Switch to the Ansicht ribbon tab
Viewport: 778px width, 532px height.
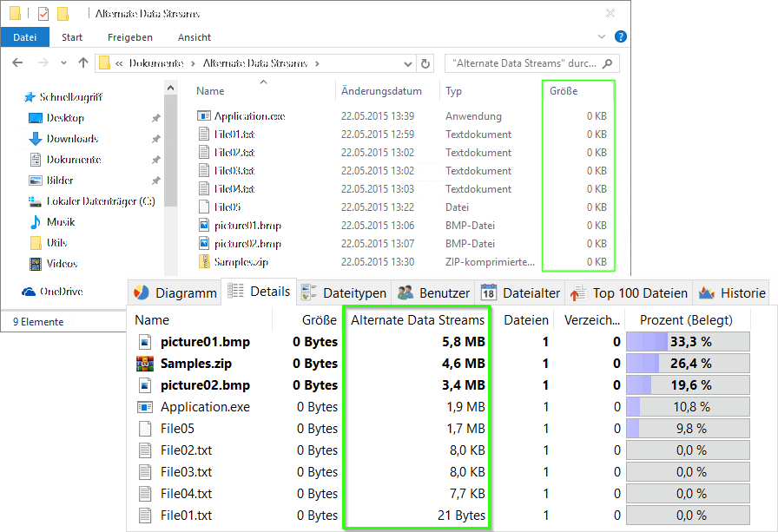coord(194,37)
